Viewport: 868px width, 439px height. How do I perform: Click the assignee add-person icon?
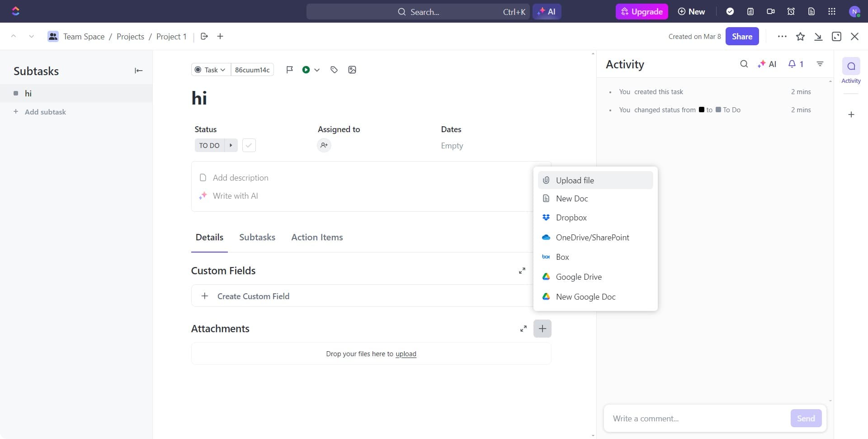pyautogui.click(x=324, y=145)
